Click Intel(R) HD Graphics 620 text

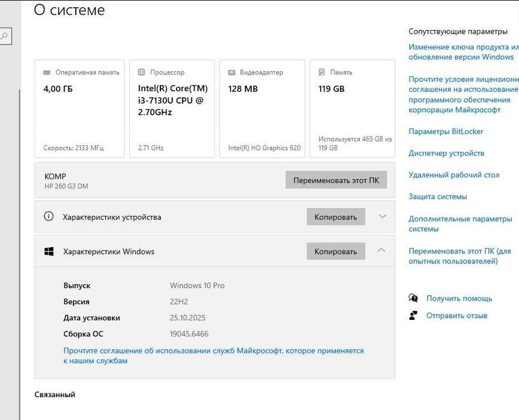(264, 148)
